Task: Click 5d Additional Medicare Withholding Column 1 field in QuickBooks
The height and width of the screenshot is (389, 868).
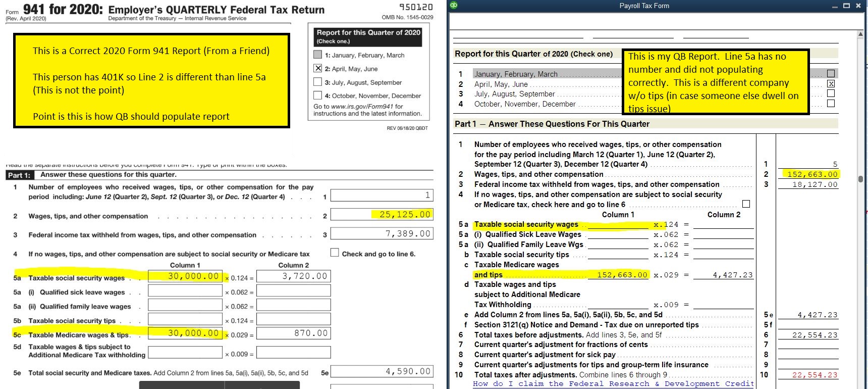Action: 618,305
